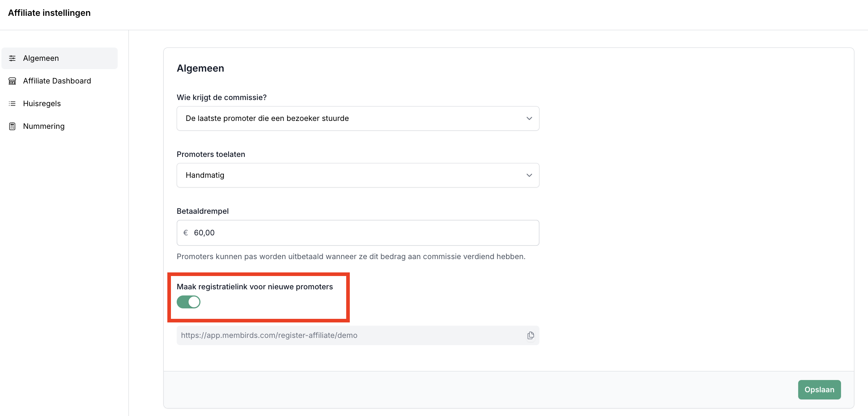Click the 'Maak registratielink voor nieuwe promoters' label
The image size is (868, 416).
pos(255,287)
